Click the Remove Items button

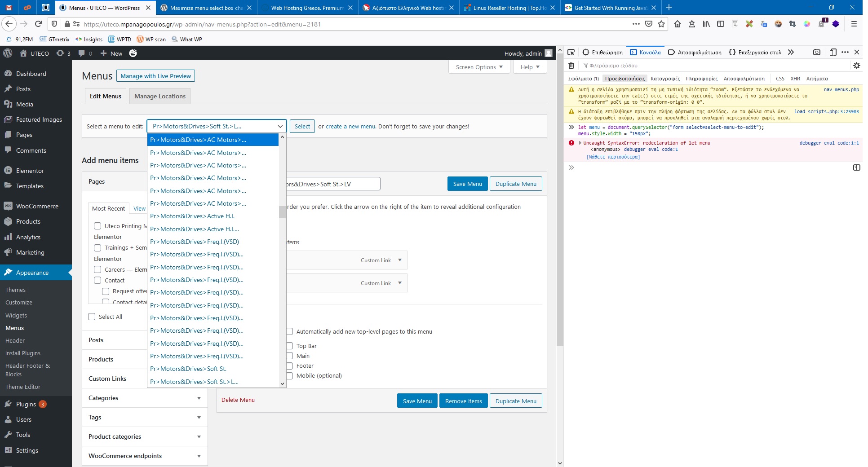coord(463,401)
